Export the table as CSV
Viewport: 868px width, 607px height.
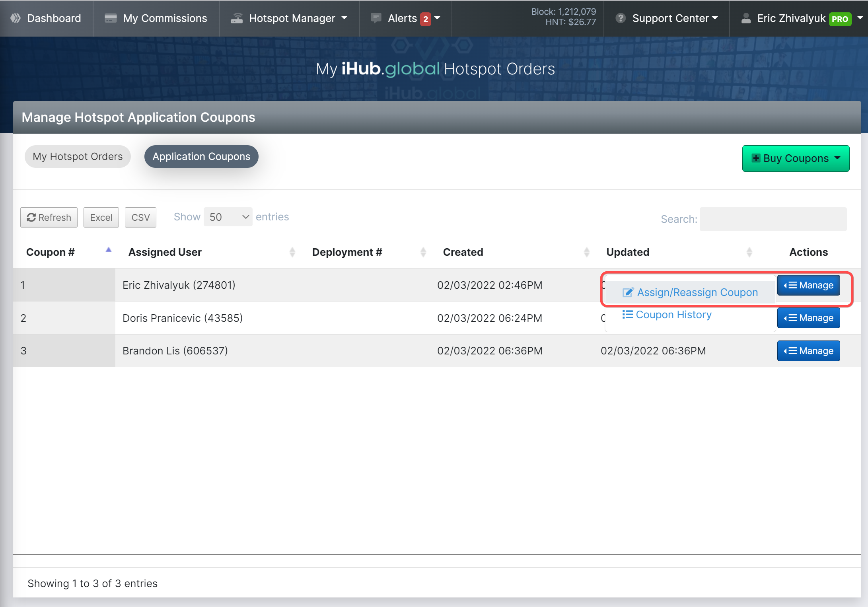140,218
